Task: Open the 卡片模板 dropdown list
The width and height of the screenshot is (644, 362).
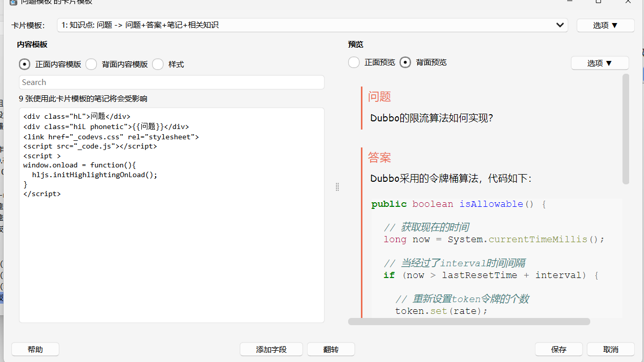Action: 312,25
